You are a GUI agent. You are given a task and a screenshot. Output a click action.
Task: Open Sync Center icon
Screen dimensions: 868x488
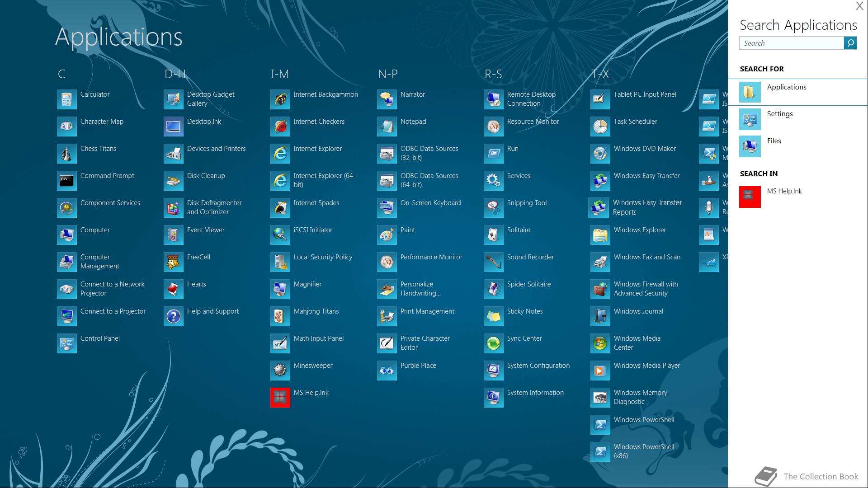(493, 343)
